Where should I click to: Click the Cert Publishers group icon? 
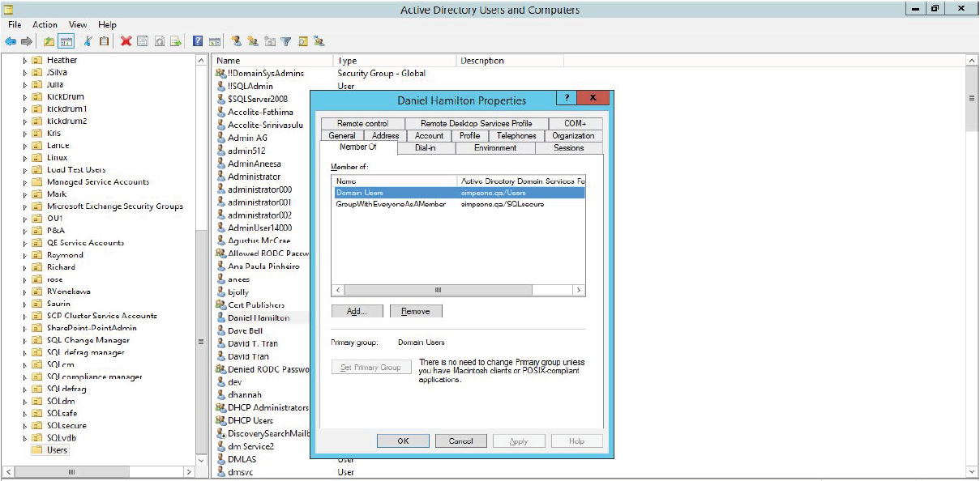220,304
